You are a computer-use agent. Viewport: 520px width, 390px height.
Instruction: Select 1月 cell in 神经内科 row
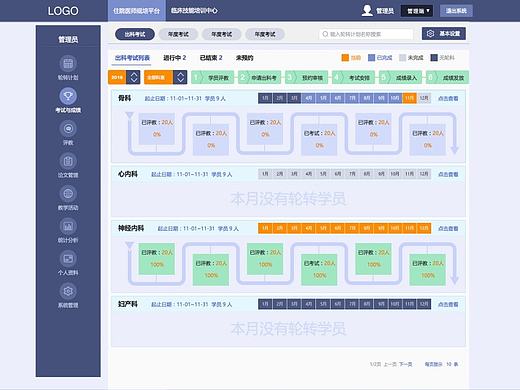pos(265,228)
